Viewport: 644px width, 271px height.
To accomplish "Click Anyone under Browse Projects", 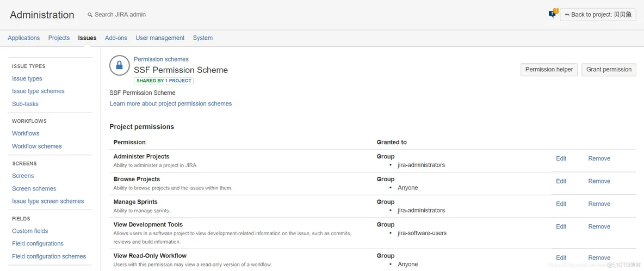I will point(408,188).
